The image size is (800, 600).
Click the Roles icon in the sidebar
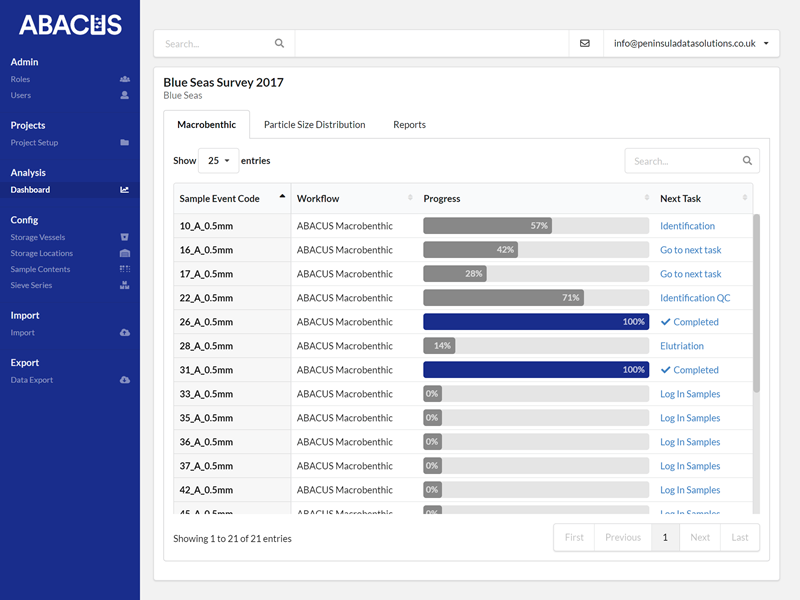(x=125, y=79)
